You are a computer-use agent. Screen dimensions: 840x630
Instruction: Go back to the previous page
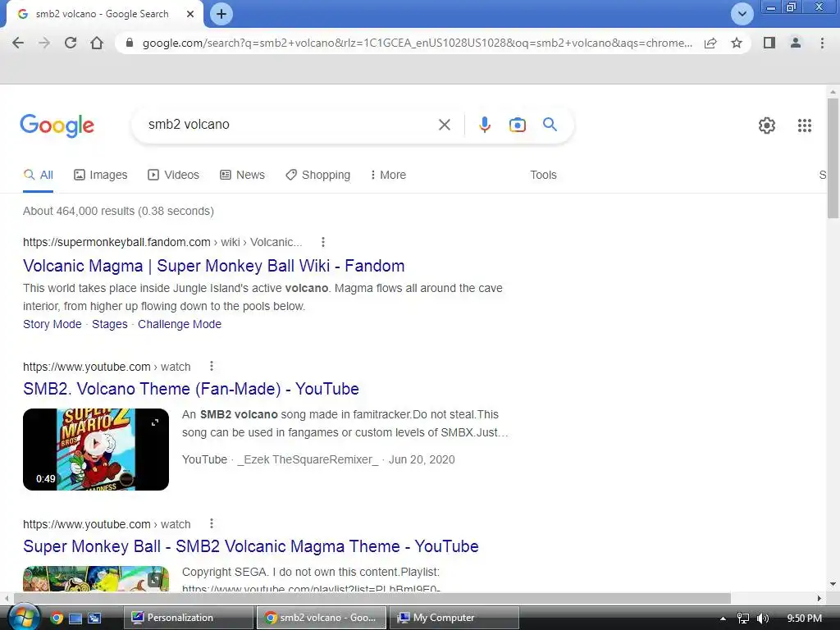tap(18, 43)
